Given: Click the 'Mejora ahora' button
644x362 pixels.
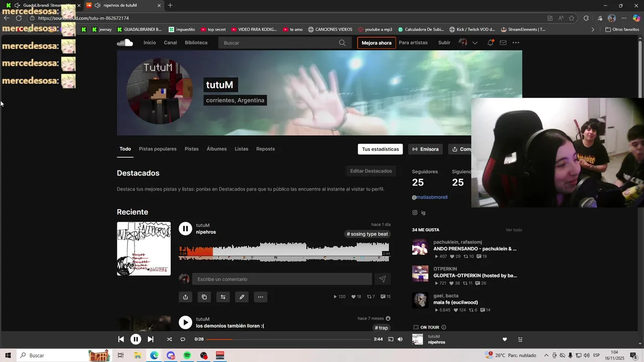Looking at the screenshot, I should coord(376,43).
